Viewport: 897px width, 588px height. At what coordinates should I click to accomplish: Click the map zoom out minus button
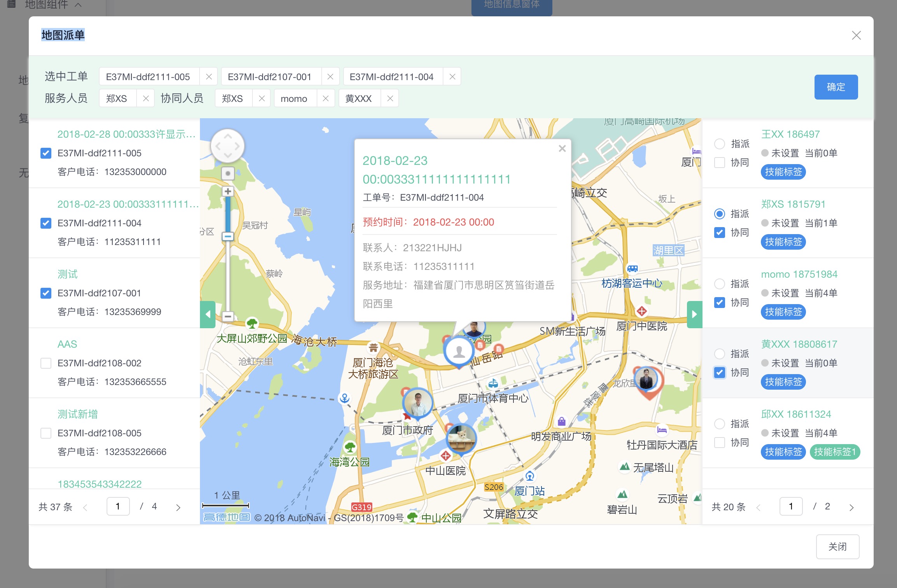(x=228, y=316)
